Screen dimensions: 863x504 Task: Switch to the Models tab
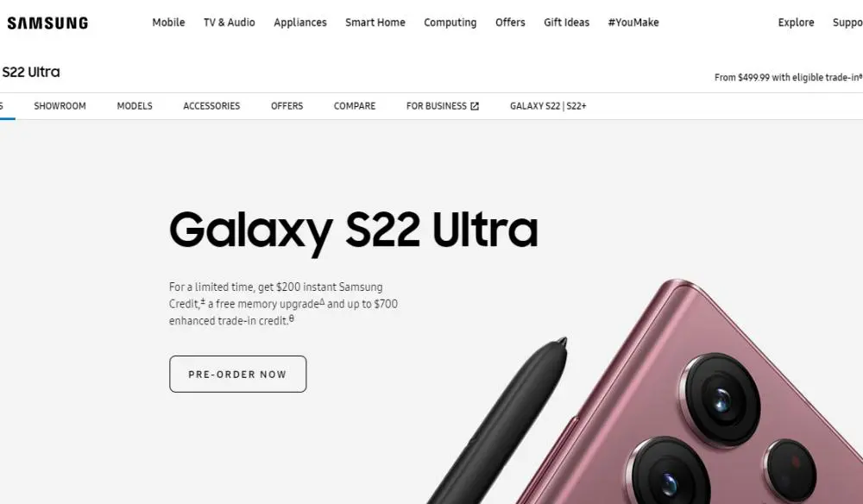pyautogui.click(x=135, y=106)
